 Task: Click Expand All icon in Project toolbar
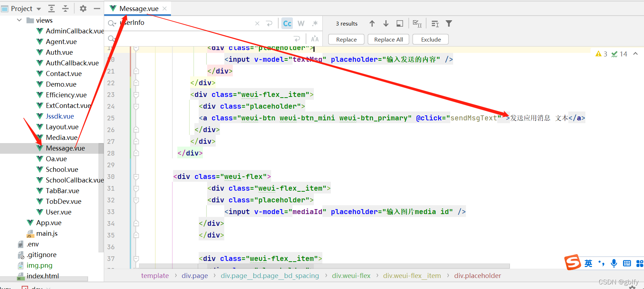click(52, 9)
